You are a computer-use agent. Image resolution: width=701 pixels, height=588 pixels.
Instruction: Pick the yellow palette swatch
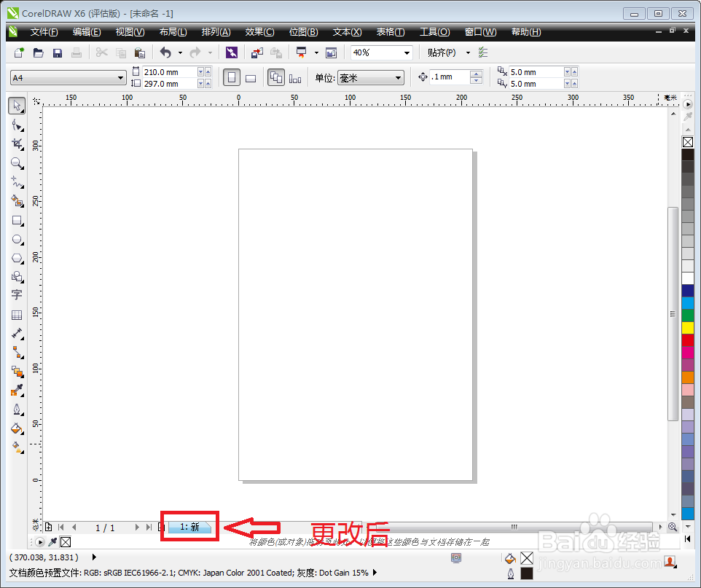[688, 328]
